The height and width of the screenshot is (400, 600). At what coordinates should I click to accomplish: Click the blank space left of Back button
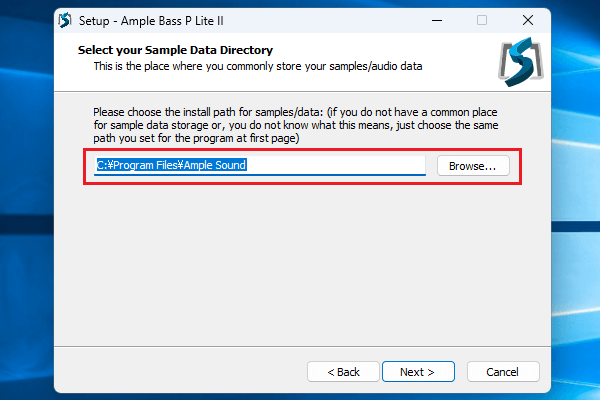[180, 371]
